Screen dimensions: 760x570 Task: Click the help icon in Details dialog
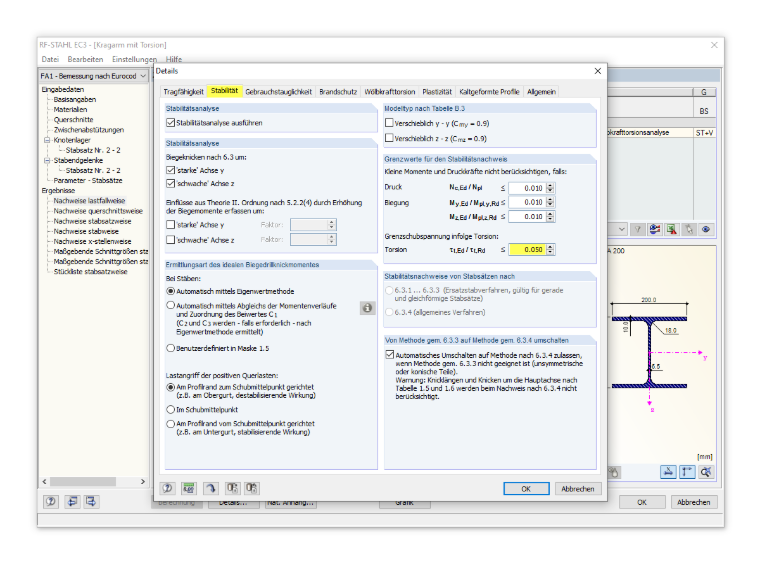(168, 488)
